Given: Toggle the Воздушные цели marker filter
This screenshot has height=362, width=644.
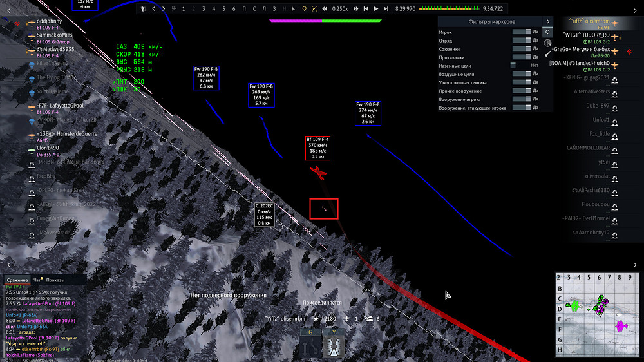Looking at the screenshot, I should pos(522,74).
